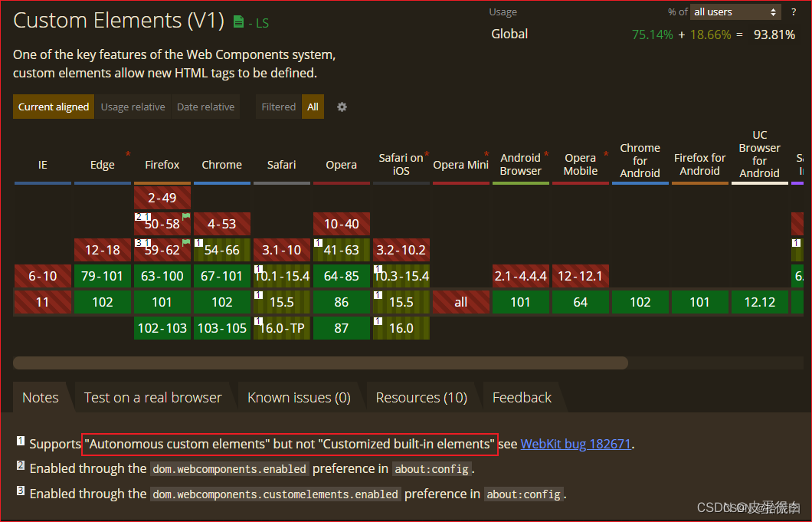Open Known issues (0) tab

[299, 398]
